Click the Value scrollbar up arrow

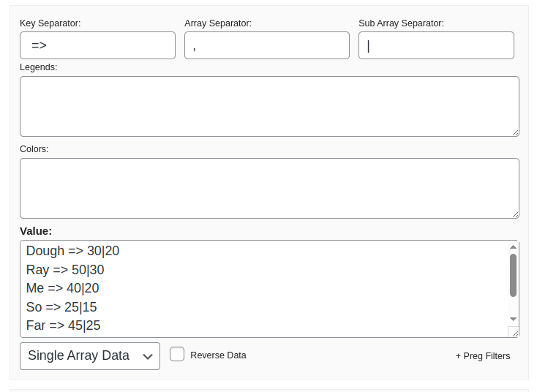click(x=513, y=247)
